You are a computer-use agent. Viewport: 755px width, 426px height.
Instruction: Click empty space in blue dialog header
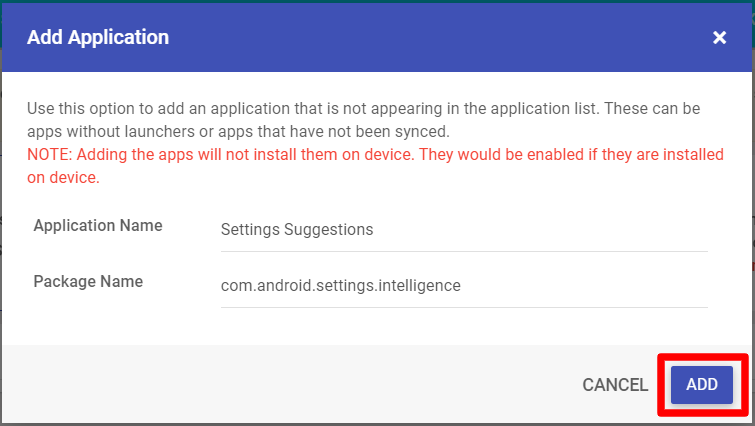click(x=433, y=38)
